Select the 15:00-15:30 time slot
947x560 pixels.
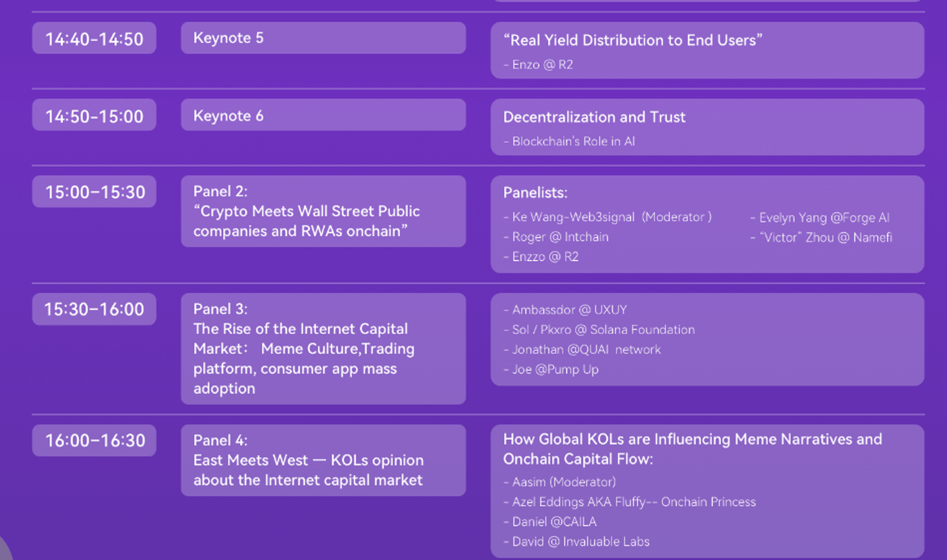coord(94,192)
